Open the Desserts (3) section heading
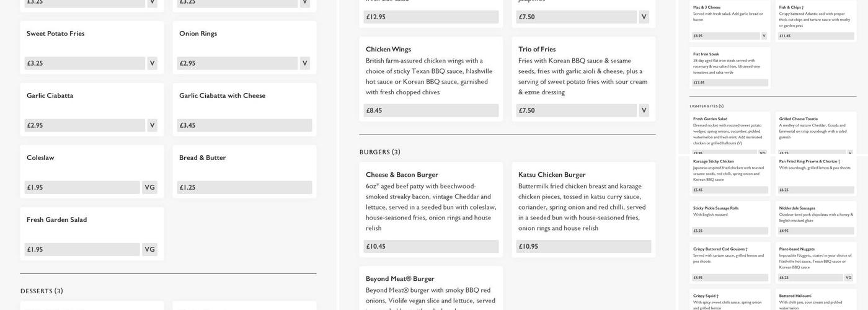Screen dimensions: 868x310 point(42,291)
